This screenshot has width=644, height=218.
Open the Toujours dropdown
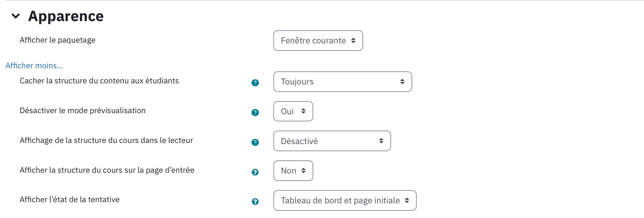(342, 81)
